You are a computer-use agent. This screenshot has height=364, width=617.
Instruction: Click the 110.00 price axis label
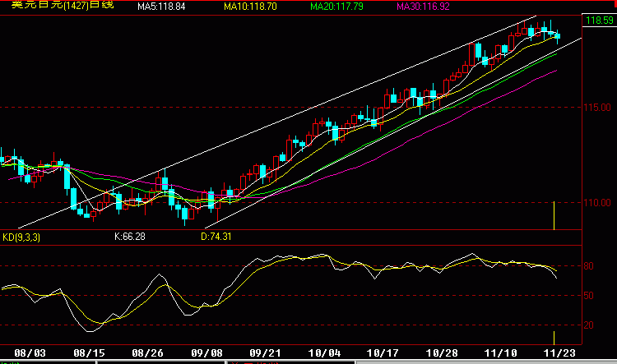click(597, 203)
